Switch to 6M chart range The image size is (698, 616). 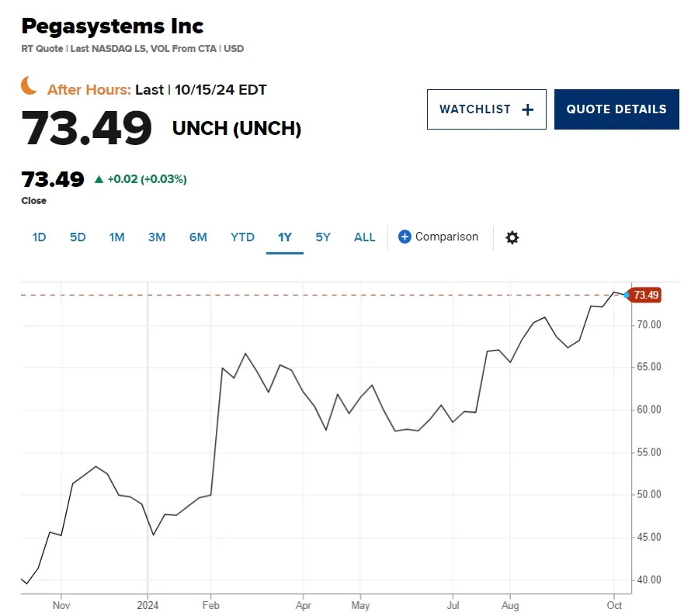pyautogui.click(x=198, y=237)
